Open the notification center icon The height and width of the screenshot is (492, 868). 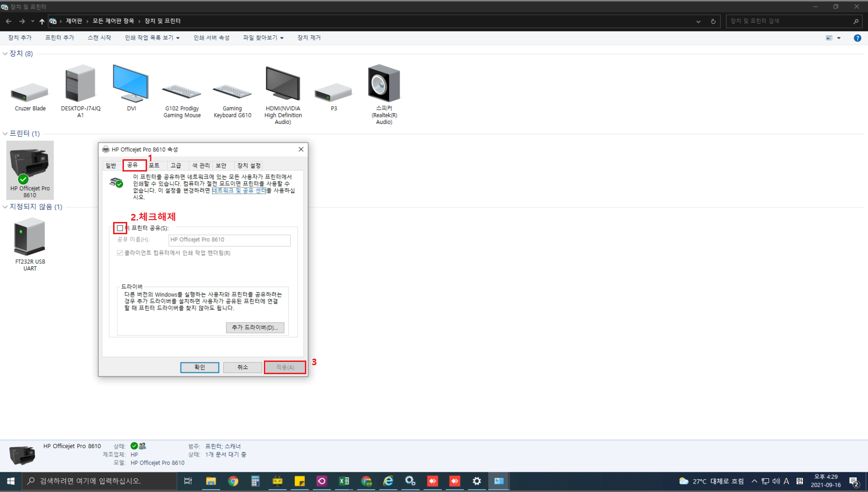854,481
